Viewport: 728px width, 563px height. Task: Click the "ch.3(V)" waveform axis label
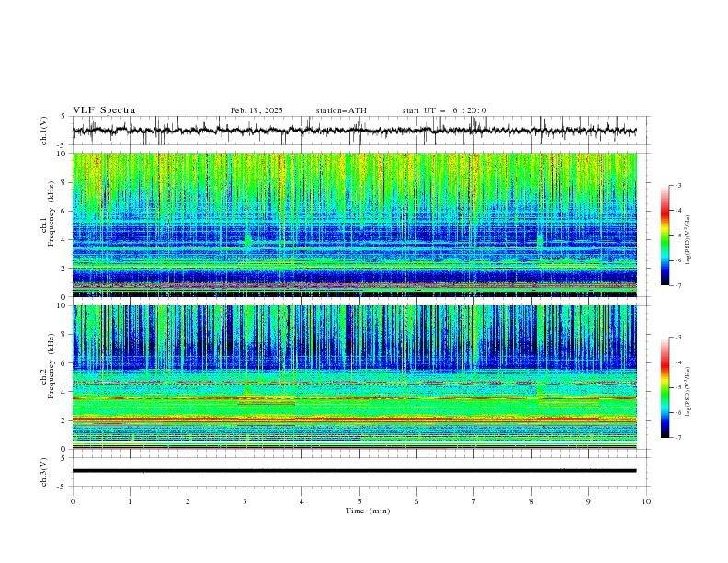(44, 472)
